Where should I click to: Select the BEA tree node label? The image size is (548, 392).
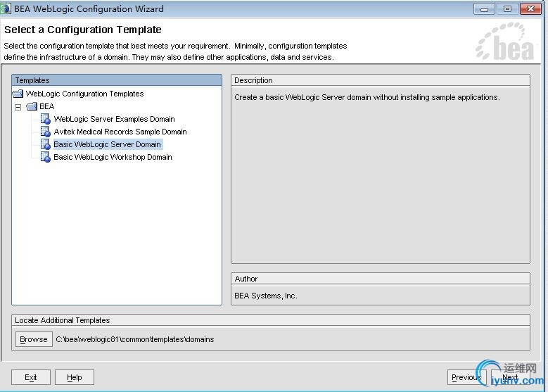pos(47,106)
